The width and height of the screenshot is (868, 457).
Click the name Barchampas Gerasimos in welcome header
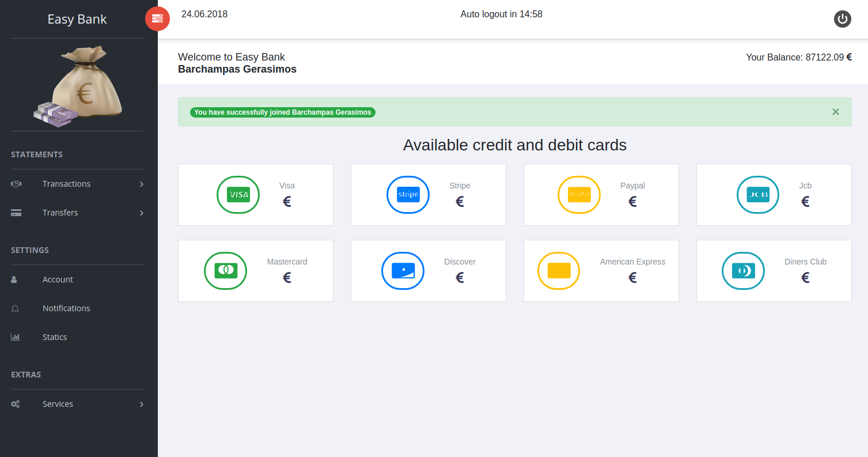(x=237, y=70)
